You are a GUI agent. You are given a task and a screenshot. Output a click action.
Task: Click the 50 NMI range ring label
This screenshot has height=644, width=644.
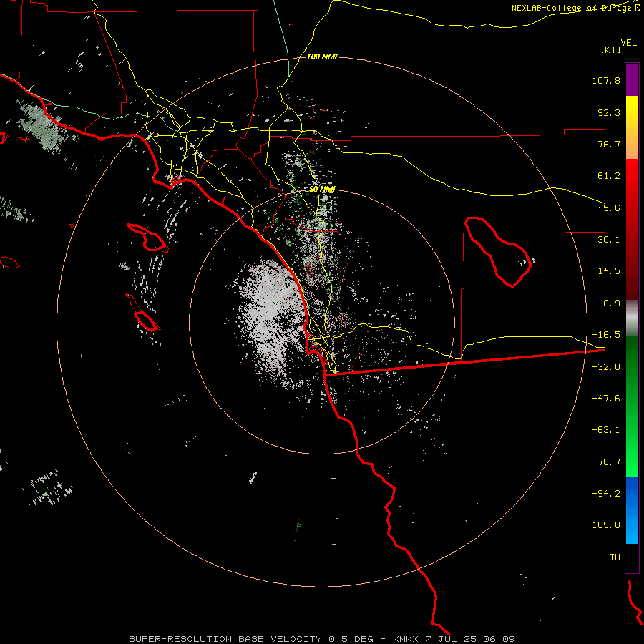[x=322, y=190]
